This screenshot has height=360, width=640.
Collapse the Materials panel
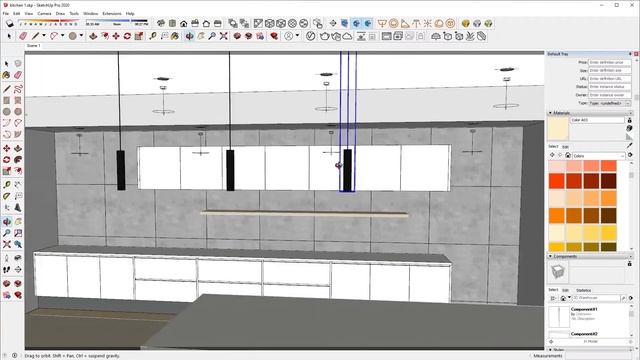click(x=550, y=113)
